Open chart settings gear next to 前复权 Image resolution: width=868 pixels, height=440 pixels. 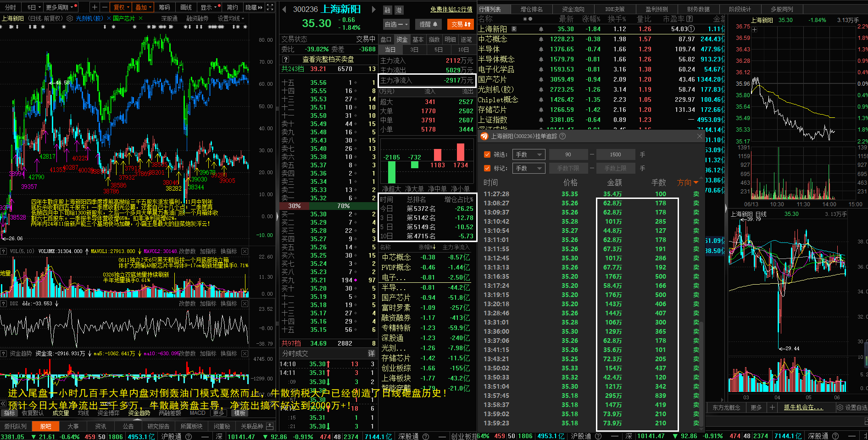coord(70,18)
